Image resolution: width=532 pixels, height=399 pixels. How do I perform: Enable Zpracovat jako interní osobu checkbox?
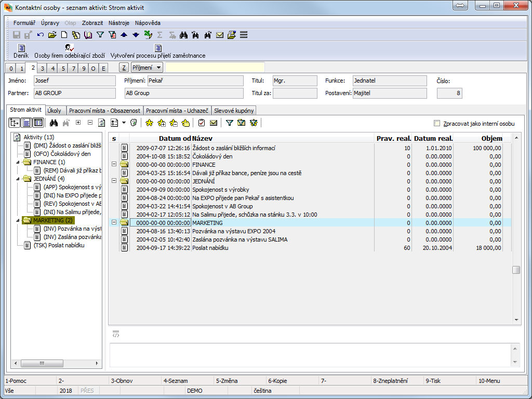point(437,124)
